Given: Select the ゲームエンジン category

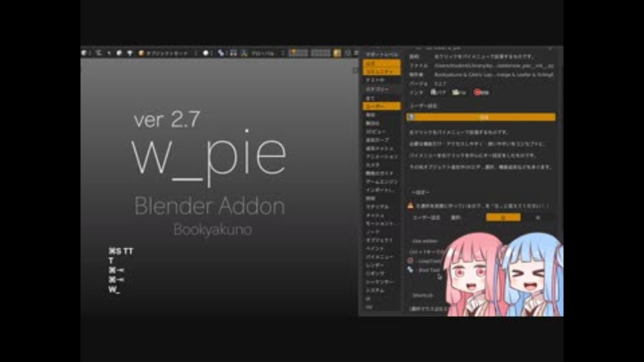Looking at the screenshot, I should coord(382,182).
